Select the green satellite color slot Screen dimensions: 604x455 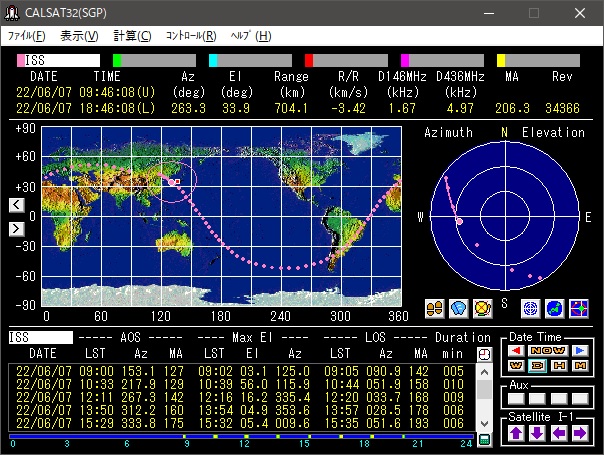[x=154, y=61]
